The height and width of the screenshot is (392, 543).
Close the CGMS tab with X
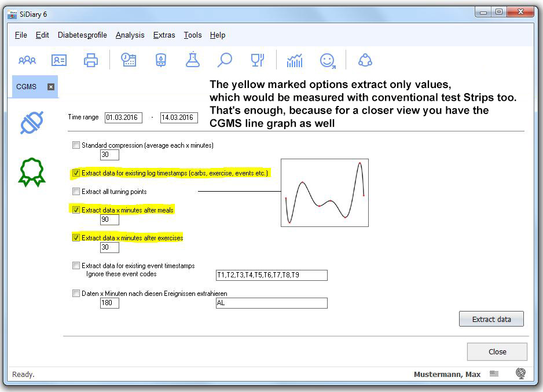click(51, 87)
